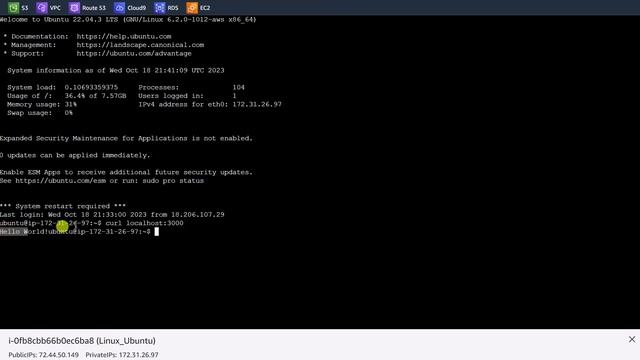Click the S3 label in favorites bar
Image resolution: width=640 pixels, height=360 pixels.
click(25, 8)
